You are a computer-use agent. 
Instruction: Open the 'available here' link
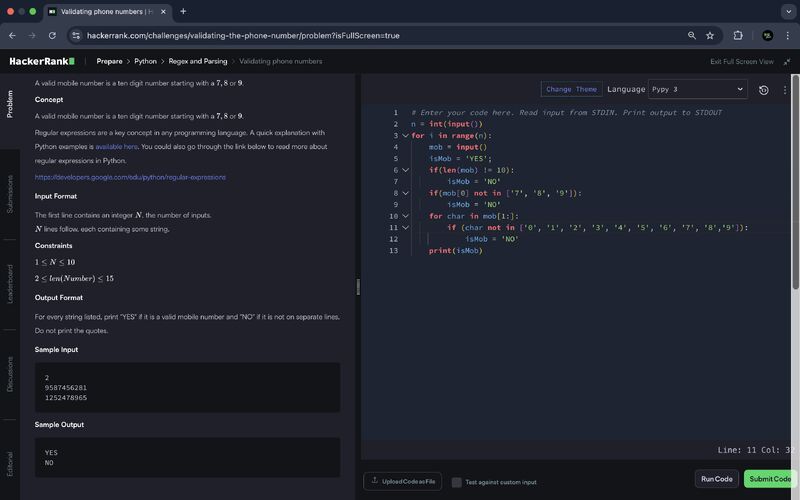(116, 146)
